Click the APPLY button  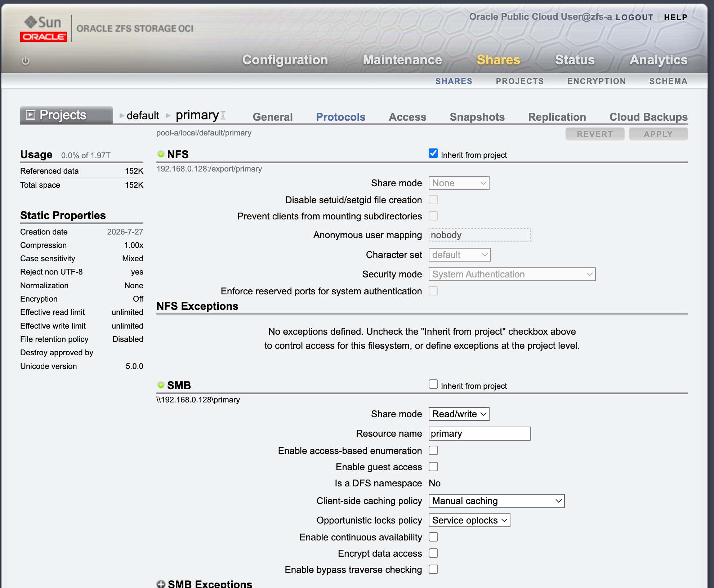pyautogui.click(x=658, y=134)
